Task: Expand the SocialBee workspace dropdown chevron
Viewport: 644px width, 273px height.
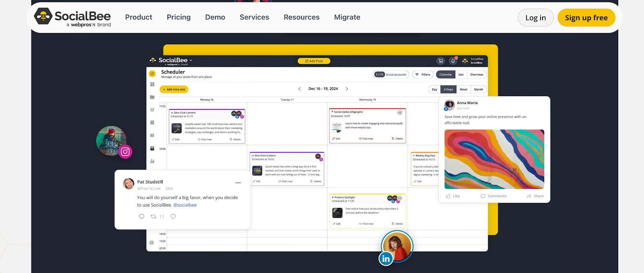Action: tap(191, 60)
